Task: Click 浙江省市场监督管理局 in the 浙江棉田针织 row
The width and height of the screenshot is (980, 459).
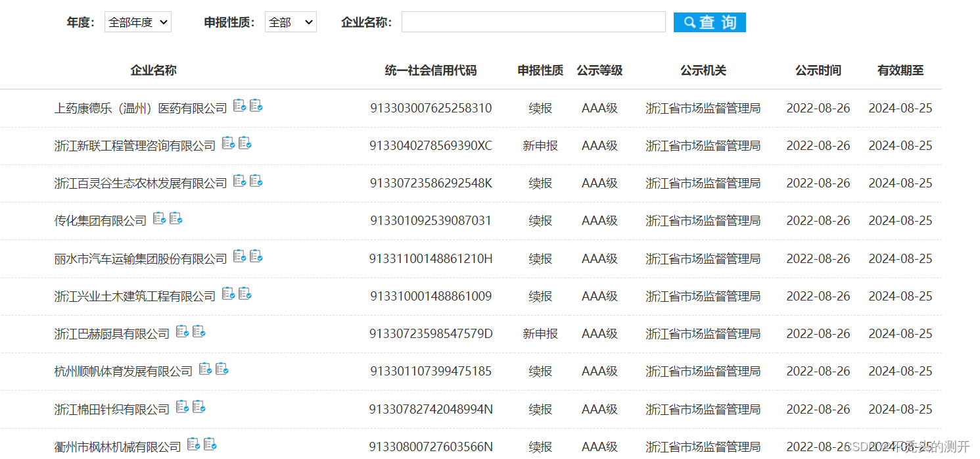Action: 703,410
